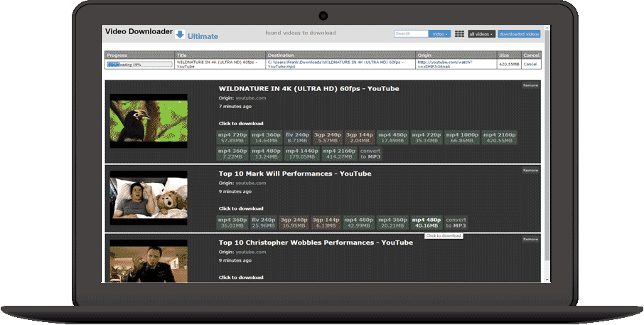Click the Destination column header
Screen dimensions: 644x325
click(340, 55)
